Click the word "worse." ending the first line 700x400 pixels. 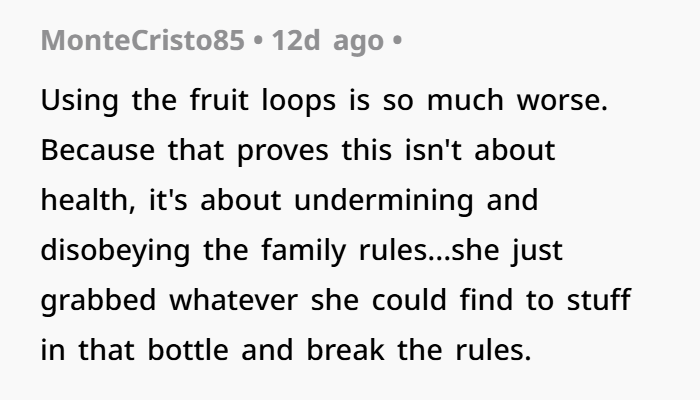point(562,100)
